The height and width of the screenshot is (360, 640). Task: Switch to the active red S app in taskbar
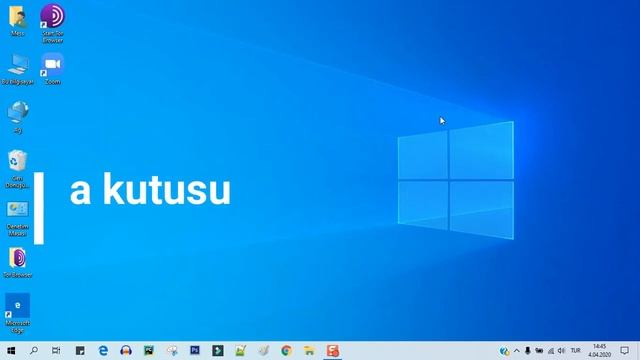[333, 351]
